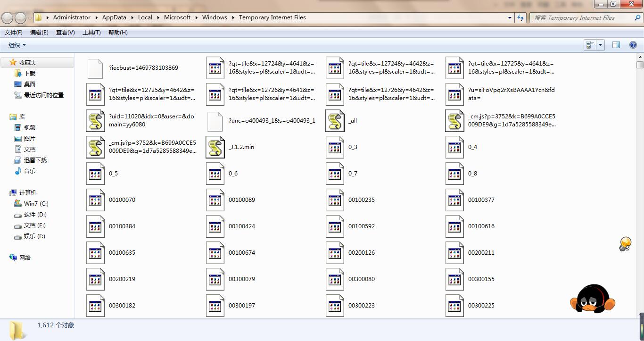Open address bar history dropdown arrow
Screen dimensions: 644x341
(510, 18)
